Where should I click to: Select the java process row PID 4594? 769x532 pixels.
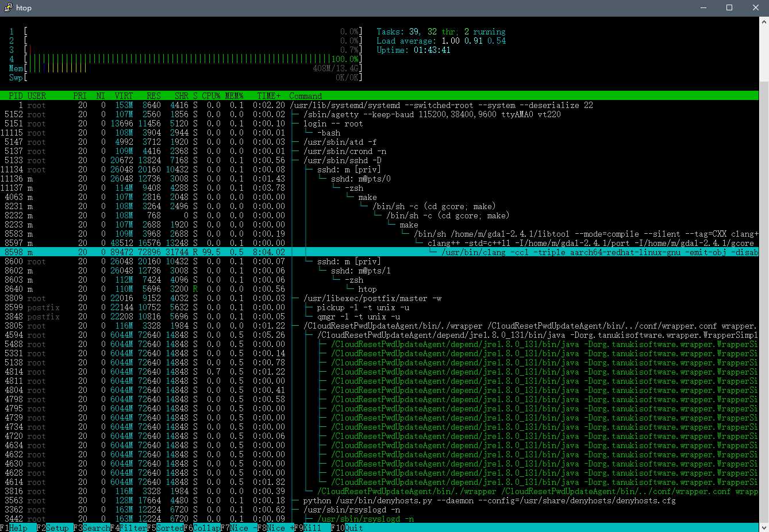click(x=379, y=335)
